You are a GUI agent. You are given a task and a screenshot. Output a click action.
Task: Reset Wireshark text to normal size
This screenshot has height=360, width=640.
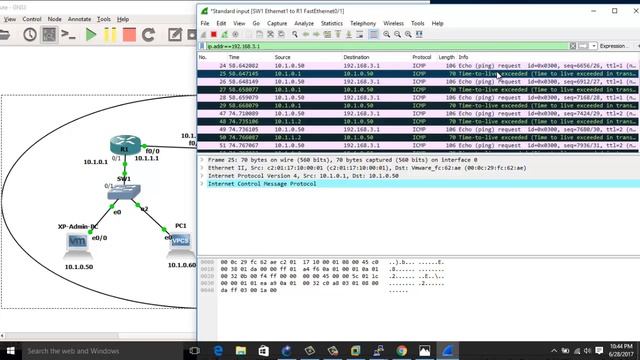point(408,35)
